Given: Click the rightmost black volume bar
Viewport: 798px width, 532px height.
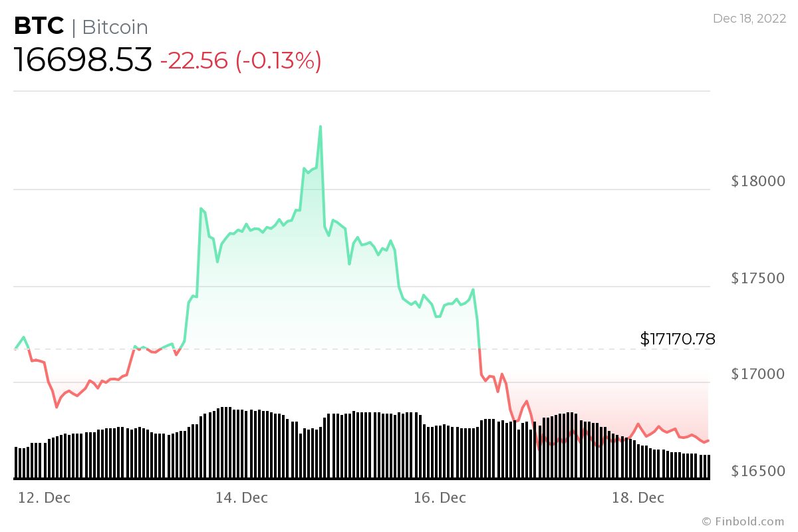Looking at the screenshot, I should pos(709,467).
